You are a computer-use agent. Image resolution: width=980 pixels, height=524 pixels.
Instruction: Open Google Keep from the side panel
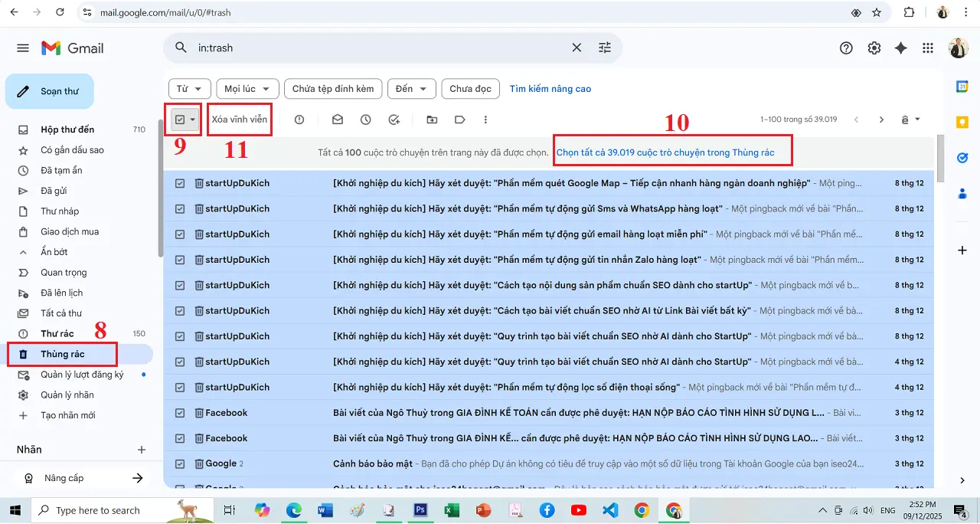[x=962, y=122]
